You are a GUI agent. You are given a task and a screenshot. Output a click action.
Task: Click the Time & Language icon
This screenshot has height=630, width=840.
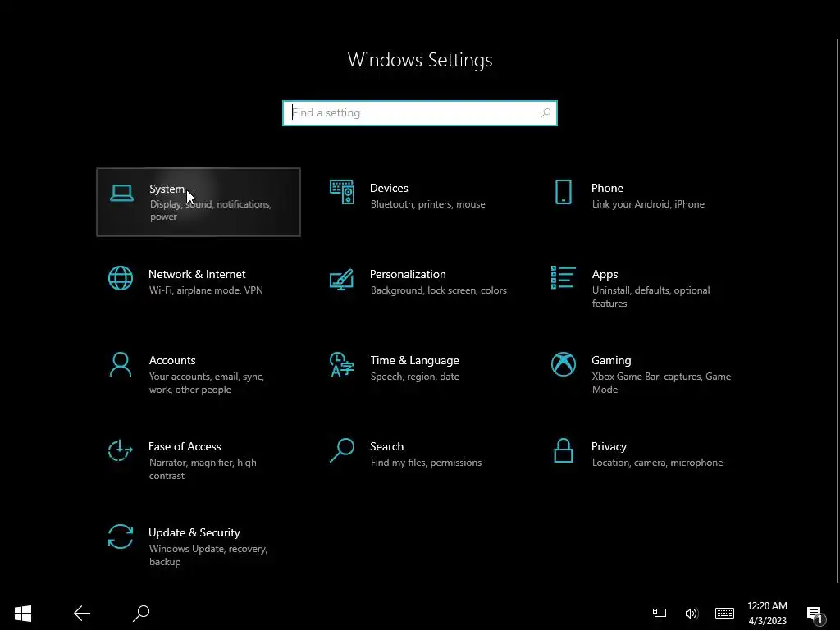point(342,364)
